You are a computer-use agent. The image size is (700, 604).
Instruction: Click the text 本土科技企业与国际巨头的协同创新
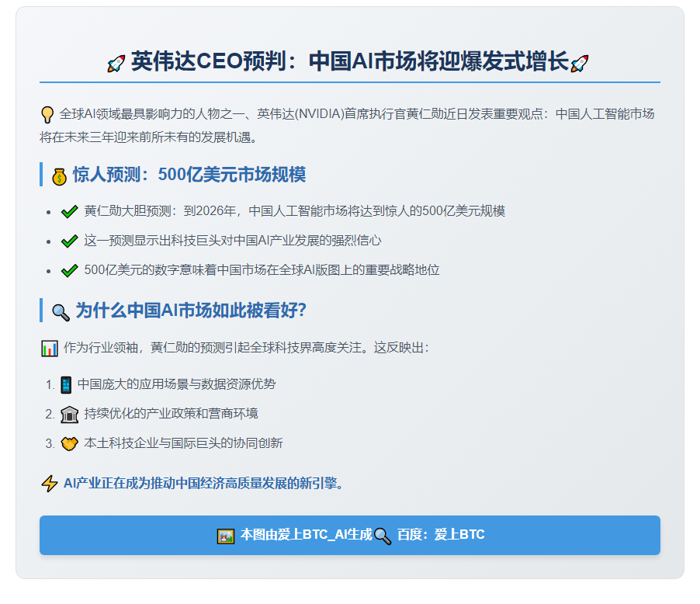click(x=183, y=443)
